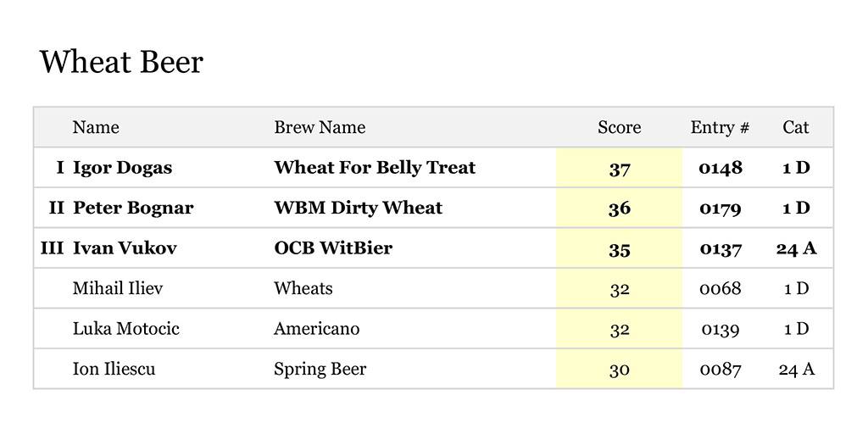Image resolution: width=868 pixels, height=423 pixels.
Task: Click entry number 0087
Action: pos(720,370)
